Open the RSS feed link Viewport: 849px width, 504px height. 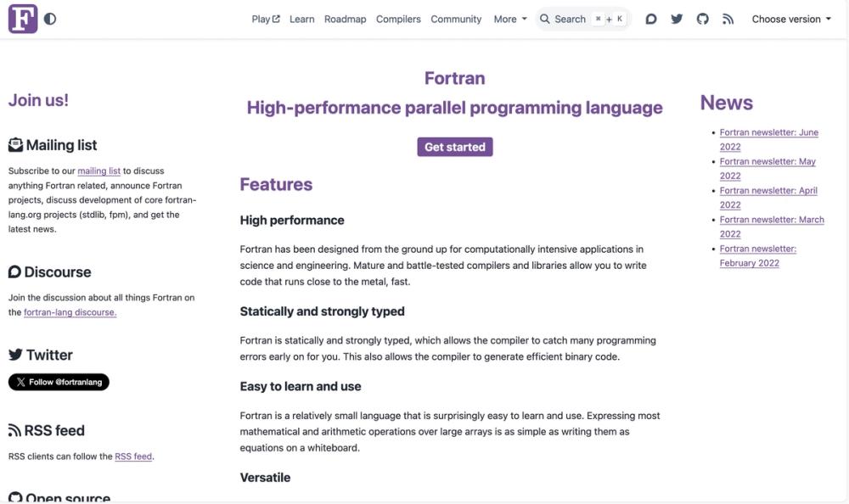click(133, 456)
